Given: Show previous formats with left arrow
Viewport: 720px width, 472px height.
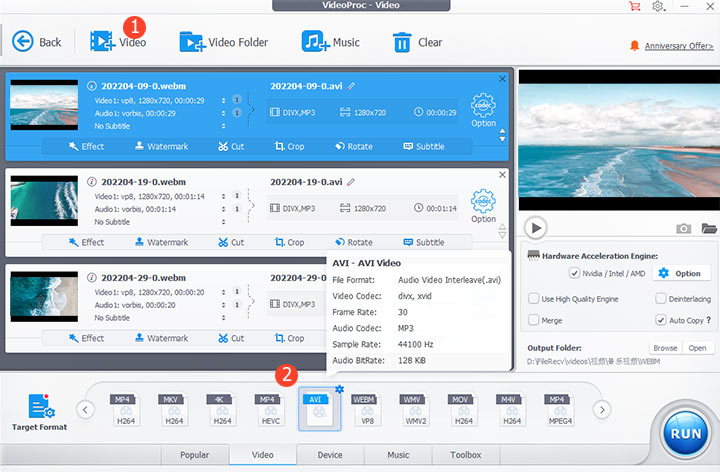Looking at the screenshot, I should [85, 410].
